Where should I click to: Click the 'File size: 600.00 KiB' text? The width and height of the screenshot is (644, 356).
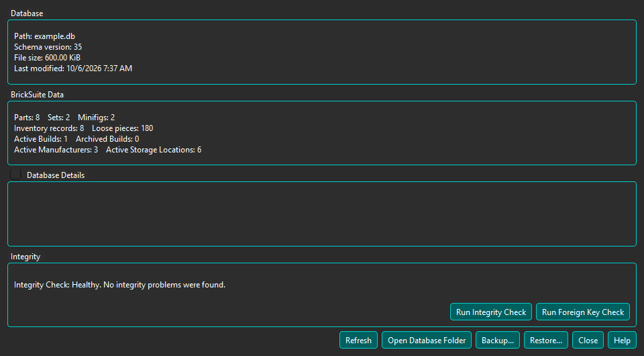coord(47,58)
